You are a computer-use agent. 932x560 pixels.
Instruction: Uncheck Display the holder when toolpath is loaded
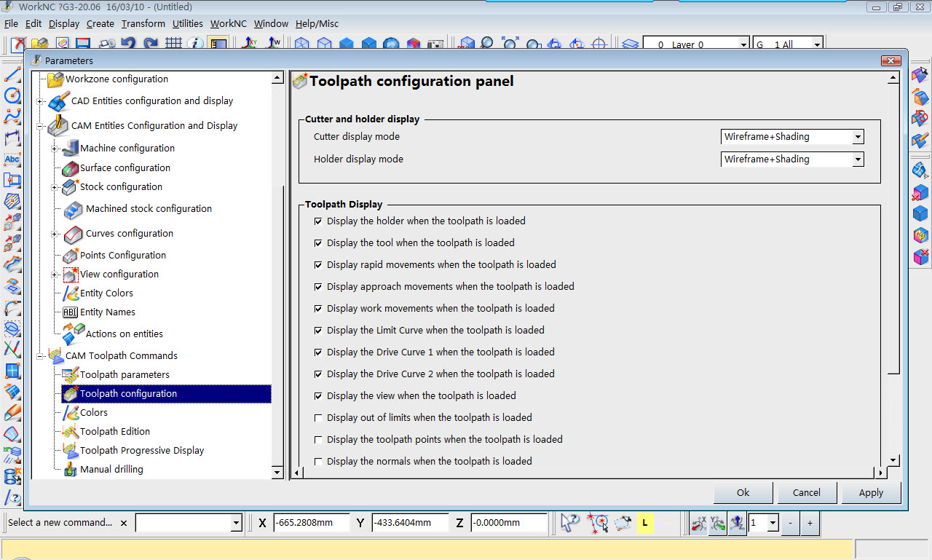click(x=318, y=221)
